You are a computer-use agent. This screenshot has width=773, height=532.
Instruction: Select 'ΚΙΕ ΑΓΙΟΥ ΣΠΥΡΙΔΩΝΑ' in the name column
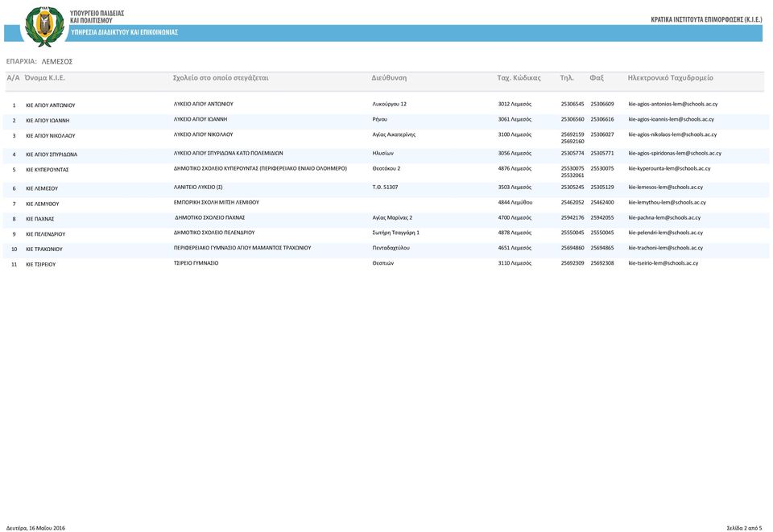click(52, 155)
